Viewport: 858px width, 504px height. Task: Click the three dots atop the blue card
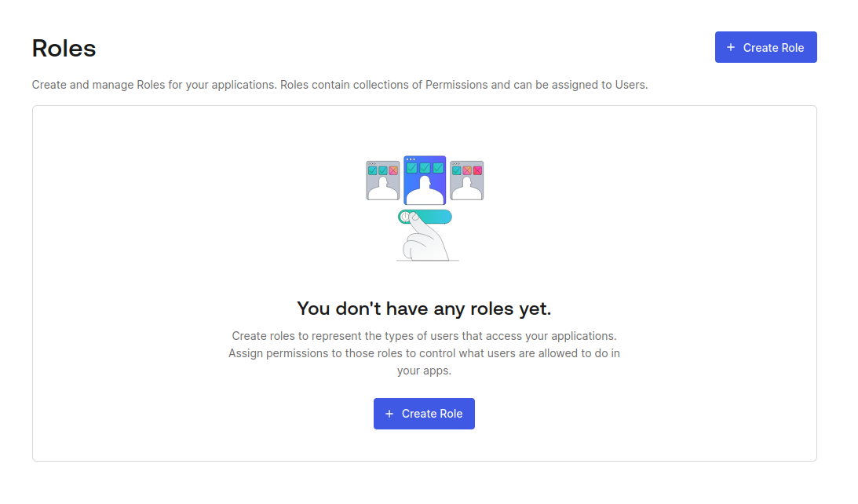click(x=411, y=159)
